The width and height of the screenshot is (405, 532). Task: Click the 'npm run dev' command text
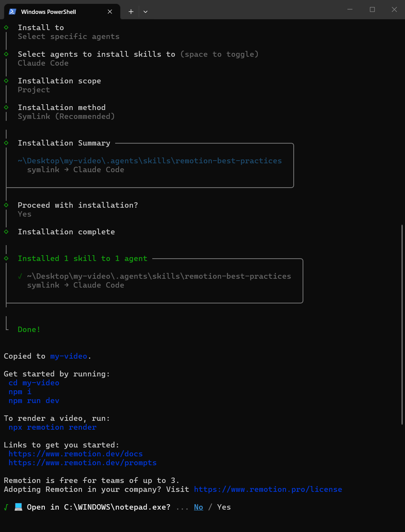(34, 400)
